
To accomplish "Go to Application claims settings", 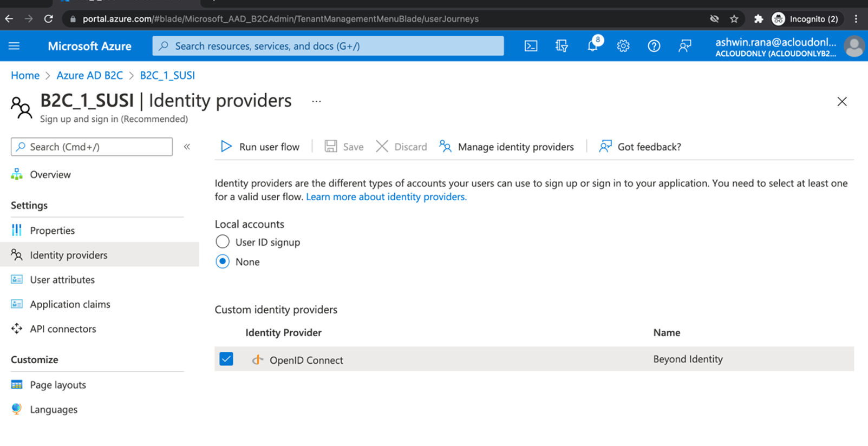I will point(70,304).
